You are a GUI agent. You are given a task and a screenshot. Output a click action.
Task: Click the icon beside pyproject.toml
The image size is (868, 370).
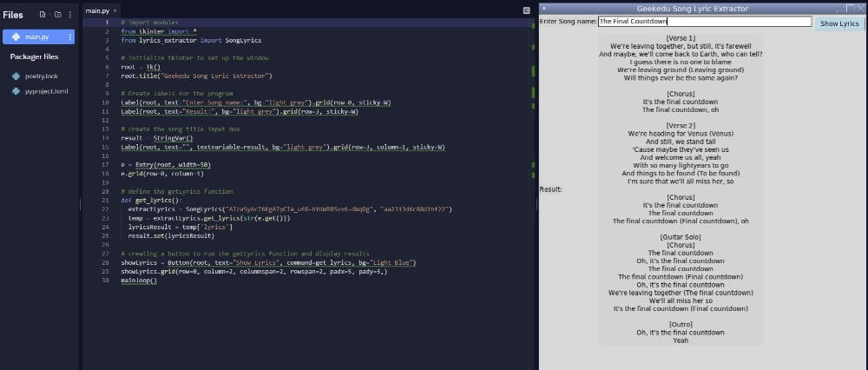(16, 91)
